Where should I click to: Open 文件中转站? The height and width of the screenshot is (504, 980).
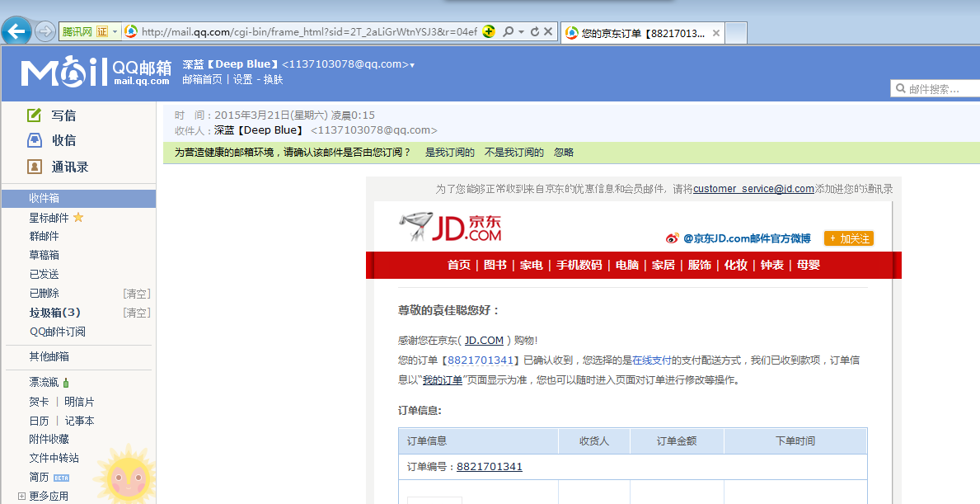(54, 458)
